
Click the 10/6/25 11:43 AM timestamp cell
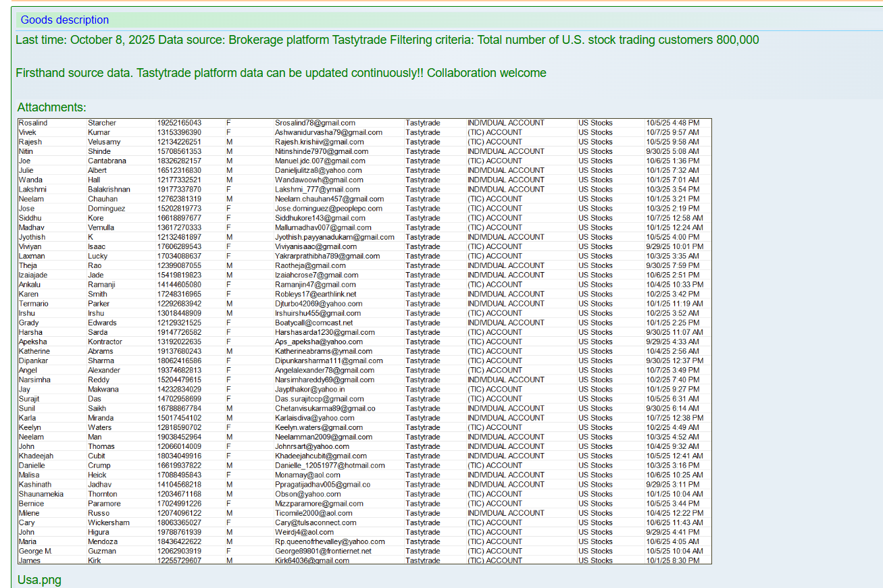pyautogui.click(x=674, y=523)
